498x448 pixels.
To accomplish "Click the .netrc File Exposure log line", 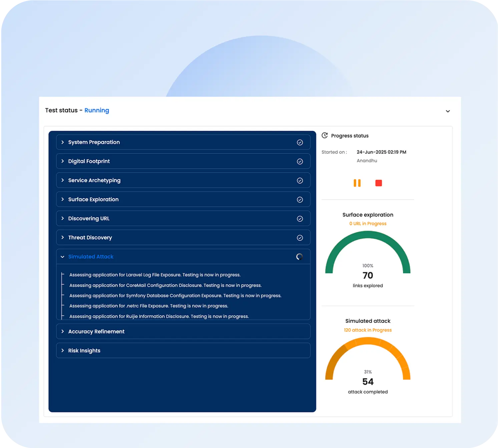I will [149, 306].
